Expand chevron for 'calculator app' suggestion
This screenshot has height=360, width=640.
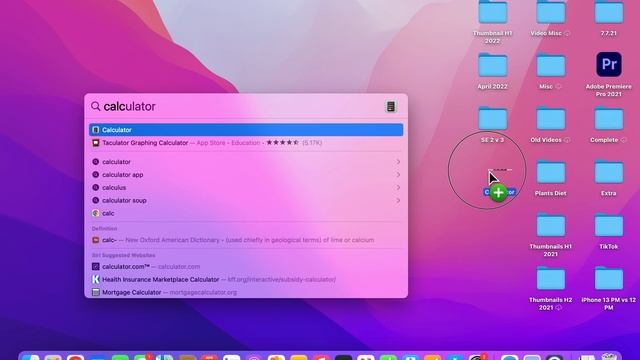398,175
